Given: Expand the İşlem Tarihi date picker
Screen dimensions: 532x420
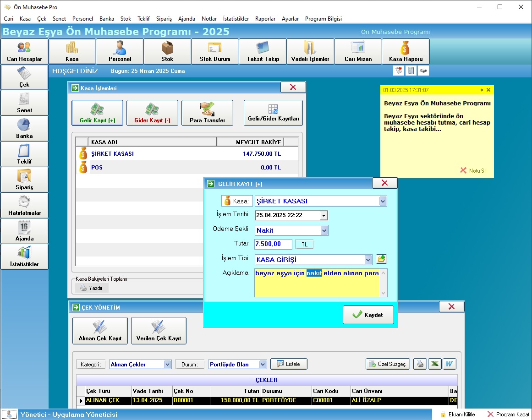Looking at the screenshot, I should click(324, 215).
